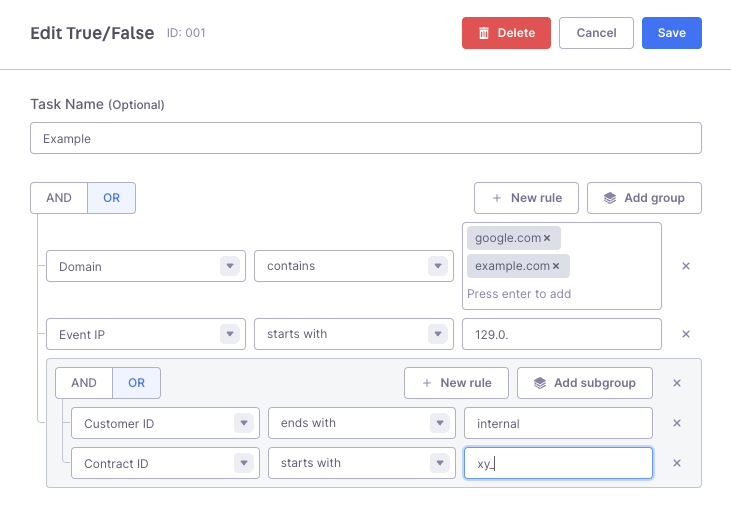Cancel editing the task
This screenshot has width=731, height=517.
[596, 33]
